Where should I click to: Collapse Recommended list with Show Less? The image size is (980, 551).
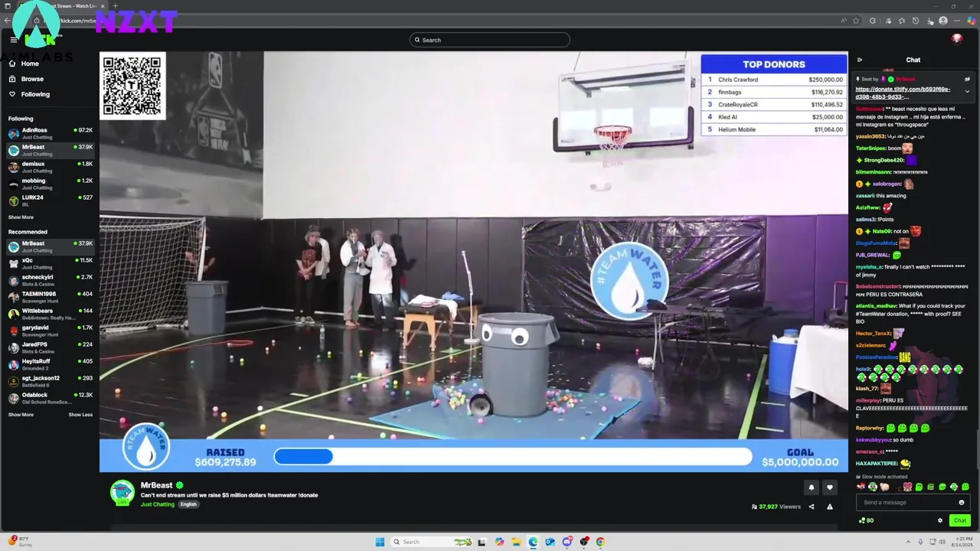(x=80, y=415)
